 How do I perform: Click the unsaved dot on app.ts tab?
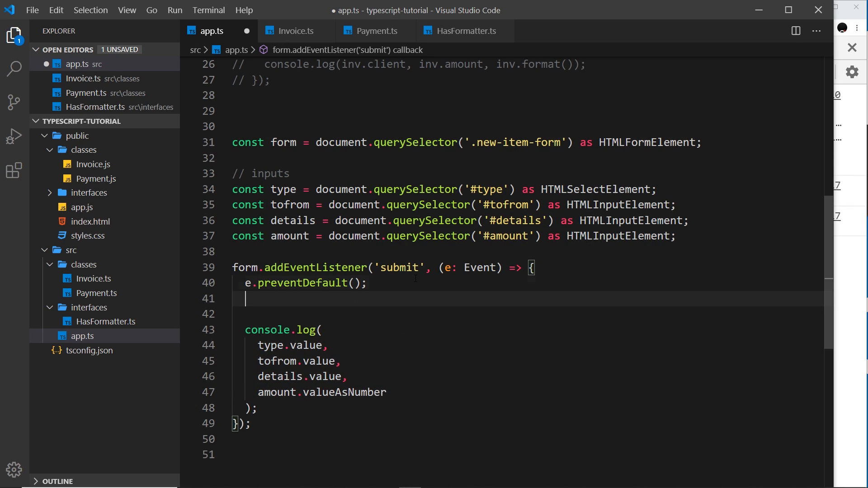[247, 31]
